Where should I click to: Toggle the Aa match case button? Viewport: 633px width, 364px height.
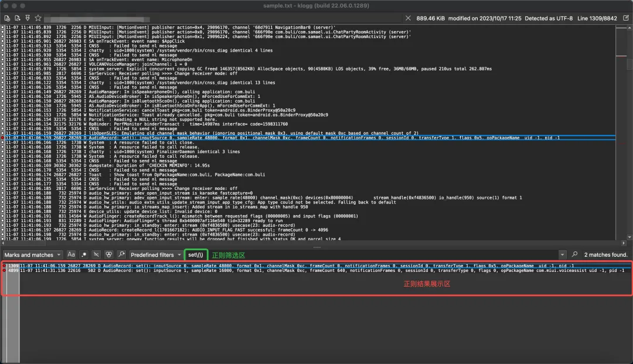pos(71,254)
